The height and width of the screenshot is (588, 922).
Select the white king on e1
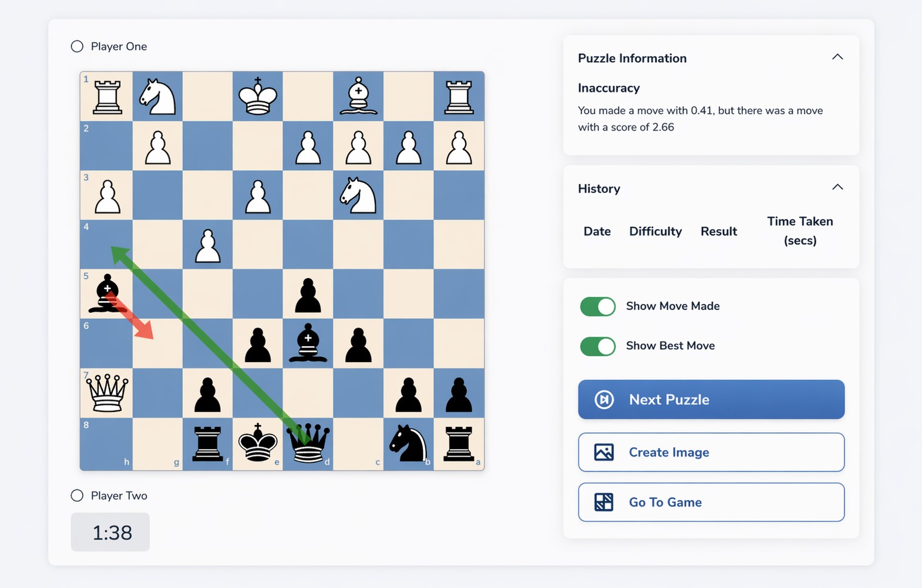tap(258, 97)
